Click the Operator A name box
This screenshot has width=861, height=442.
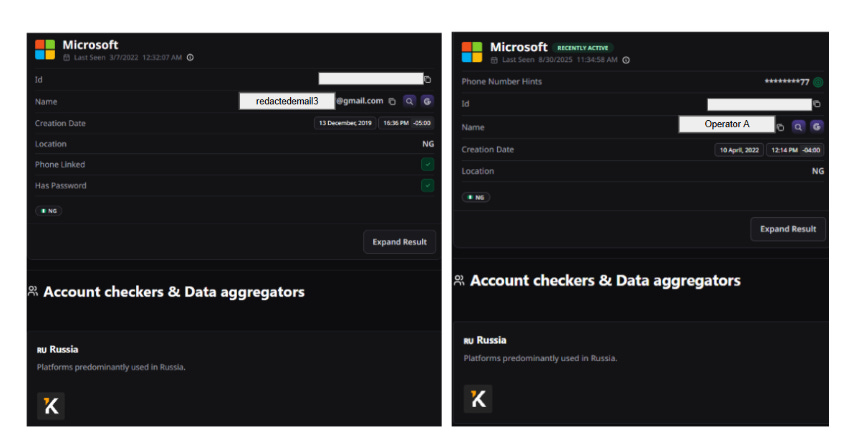[726, 124]
